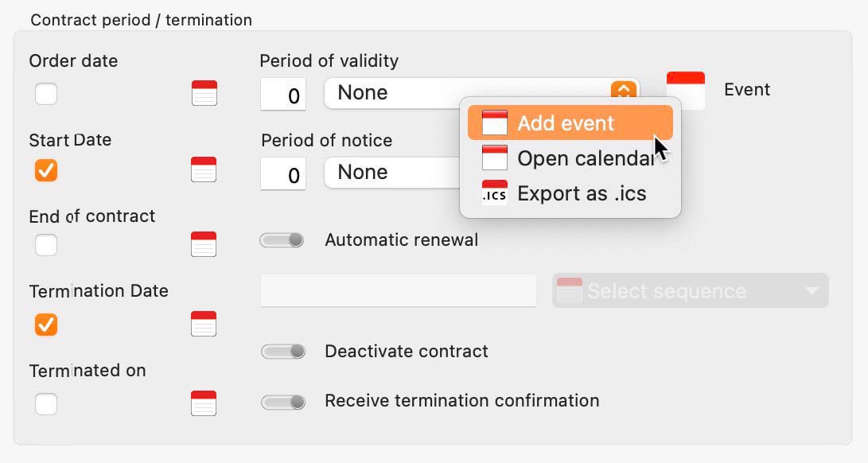Open calendar picker for Termination Date
The image size is (868, 463).
(204, 324)
